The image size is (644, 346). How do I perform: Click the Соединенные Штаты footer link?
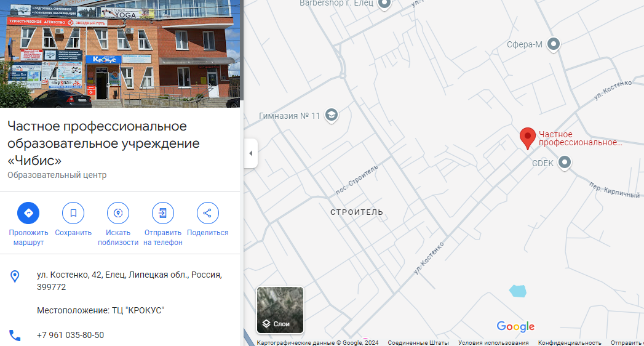coord(418,342)
